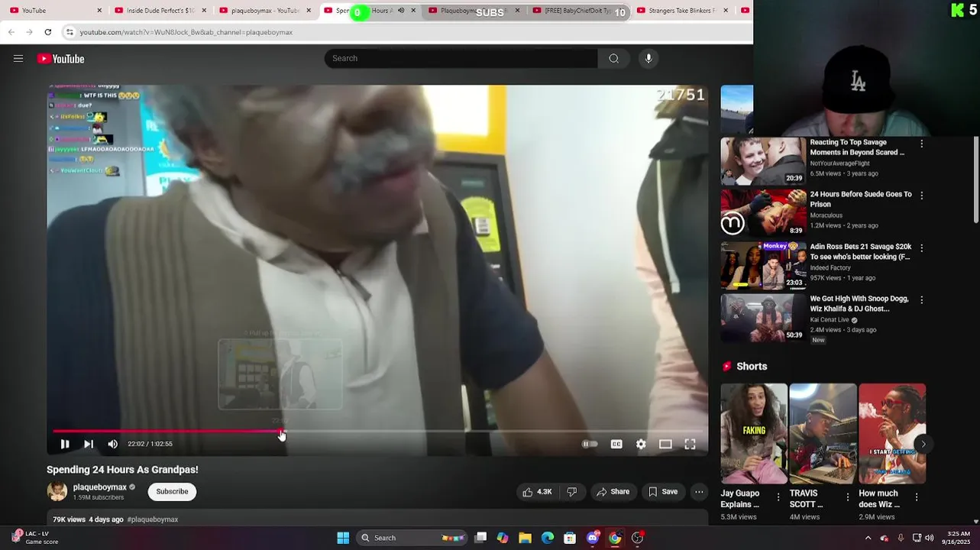
Task: Open the YouTube hamburger guide menu
Action: tap(18, 59)
